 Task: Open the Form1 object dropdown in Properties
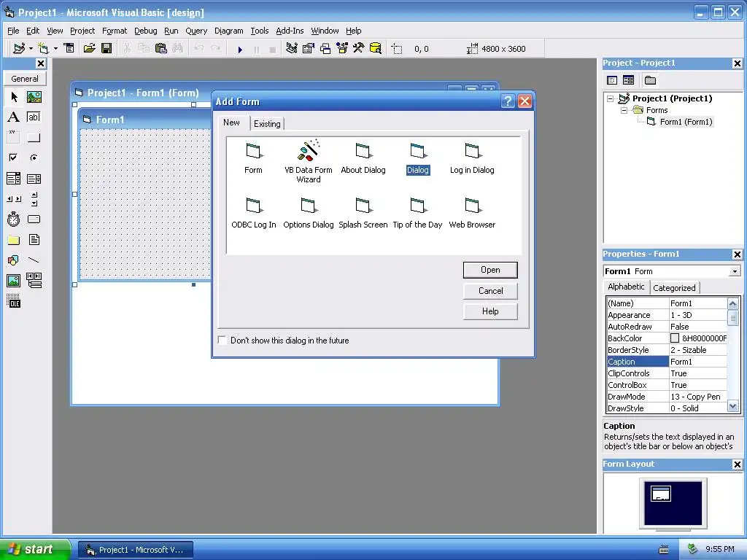point(735,271)
